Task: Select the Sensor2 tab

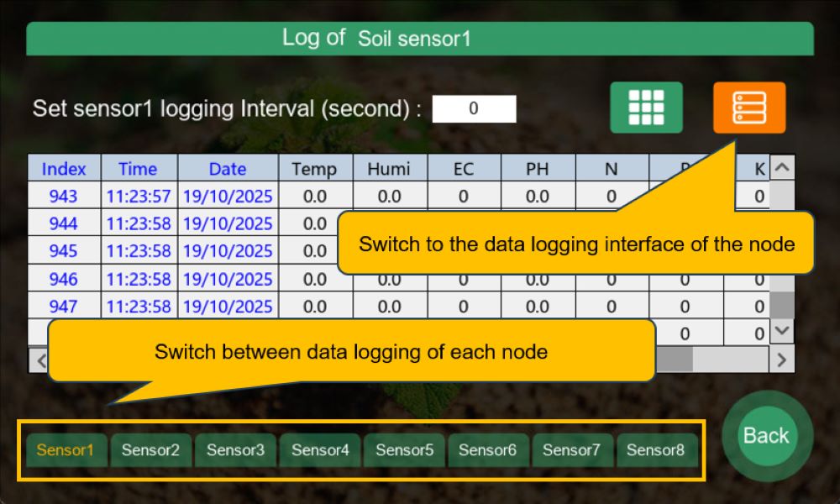Action: pyautogui.click(x=150, y=450)
